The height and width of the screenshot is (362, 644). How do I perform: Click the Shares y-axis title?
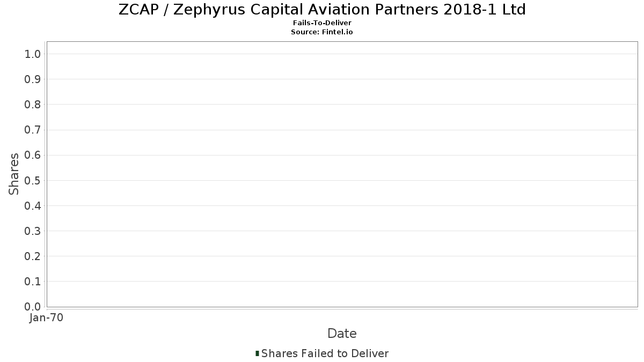(14, 174)
